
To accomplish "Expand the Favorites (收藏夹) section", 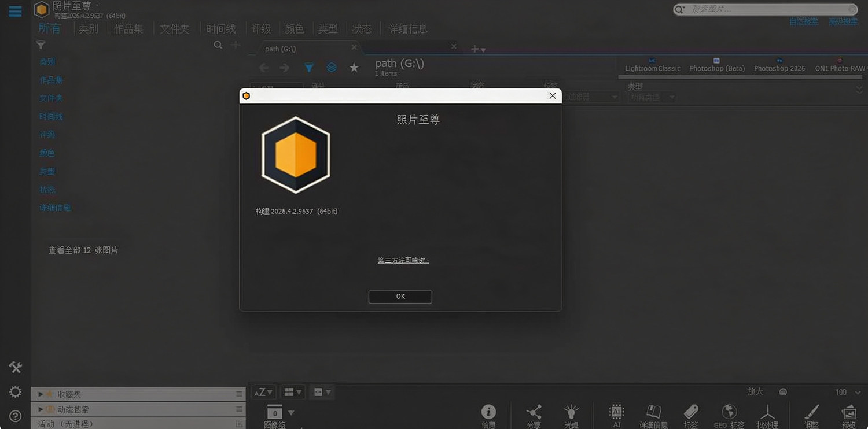I will [41, 394].
